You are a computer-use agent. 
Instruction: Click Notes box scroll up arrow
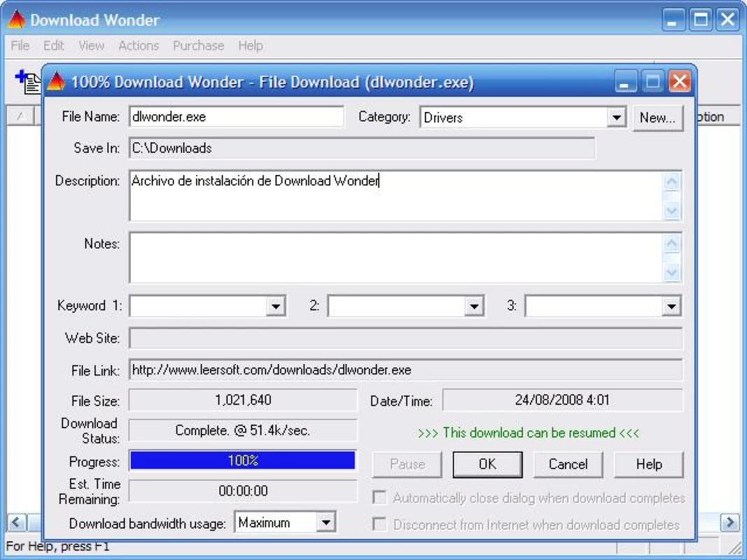pyautogui.click(x=671, y=244)
